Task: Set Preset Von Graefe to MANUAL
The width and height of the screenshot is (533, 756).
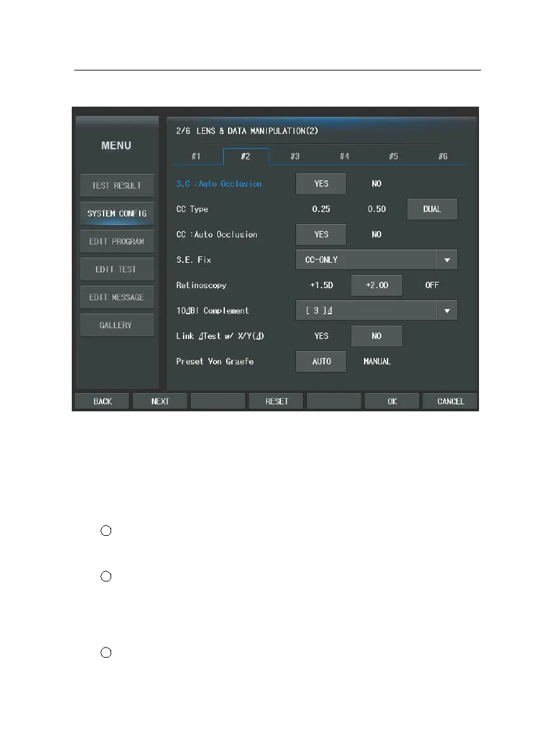Action: [x=376, y=362]
